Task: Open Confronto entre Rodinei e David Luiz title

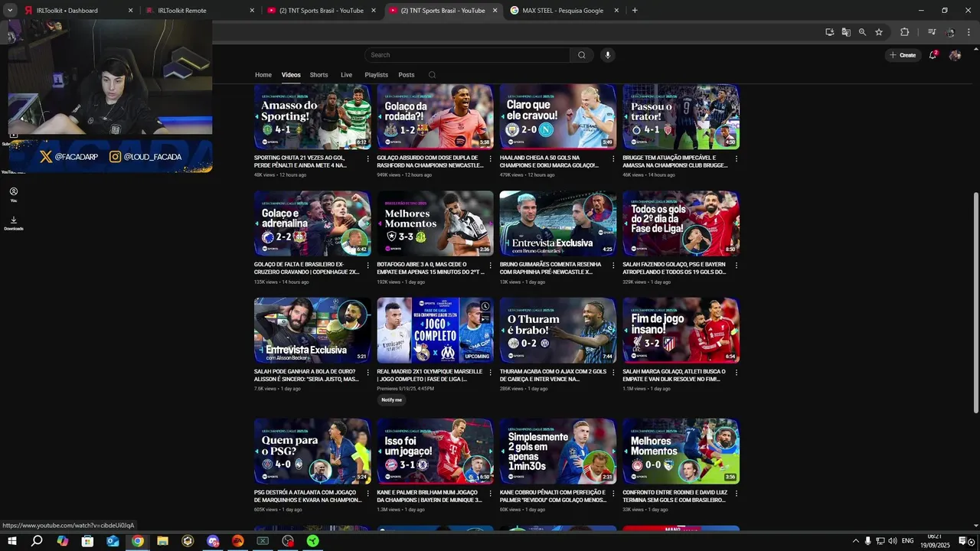Action: (675, 496)
